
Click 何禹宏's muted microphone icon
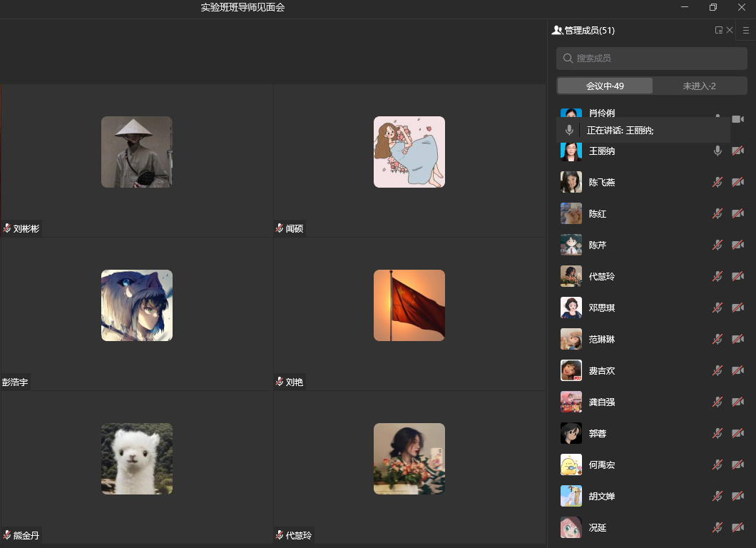pyautogui.click(x=717, y=465)
